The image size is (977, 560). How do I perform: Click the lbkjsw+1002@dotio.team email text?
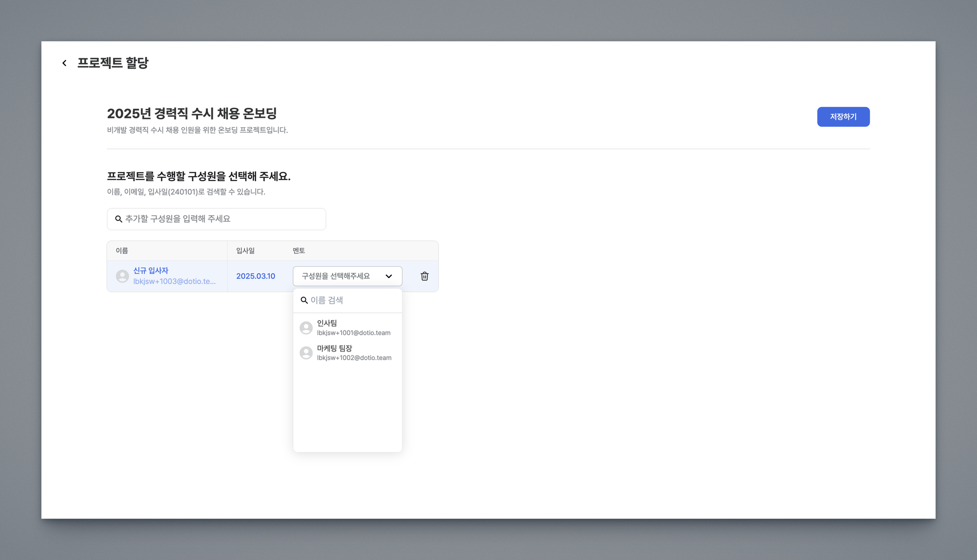(354, 358)
